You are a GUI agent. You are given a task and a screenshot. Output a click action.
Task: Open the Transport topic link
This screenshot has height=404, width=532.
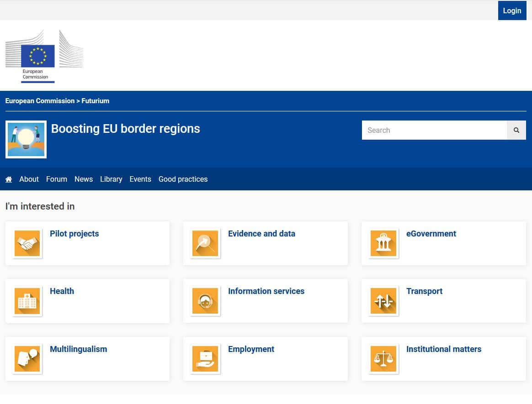click(424, 292)
